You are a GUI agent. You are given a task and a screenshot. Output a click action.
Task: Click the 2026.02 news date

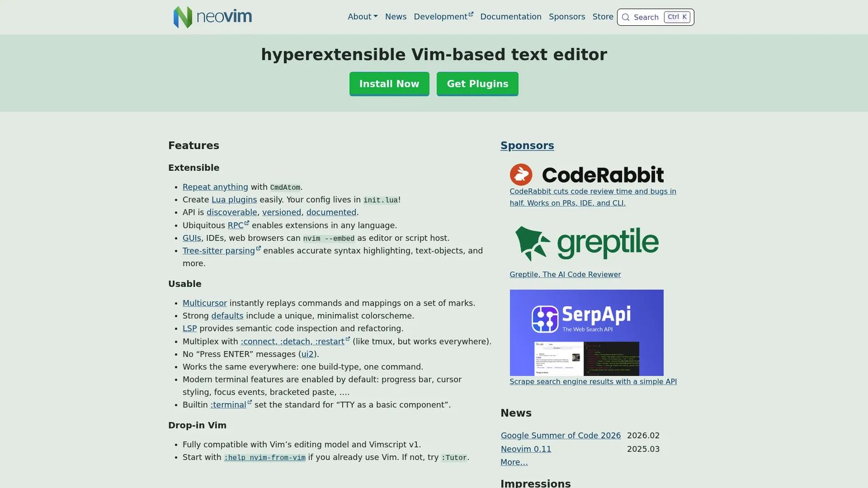pyautogui.click(x=643, y=436)
